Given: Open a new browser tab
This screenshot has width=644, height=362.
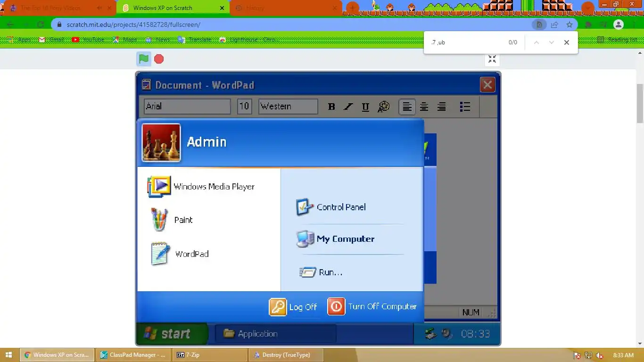Looking at the screenshot, I should 352,8.
